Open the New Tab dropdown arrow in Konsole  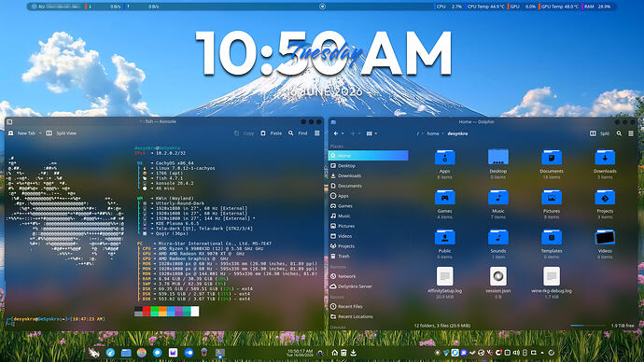40,133
